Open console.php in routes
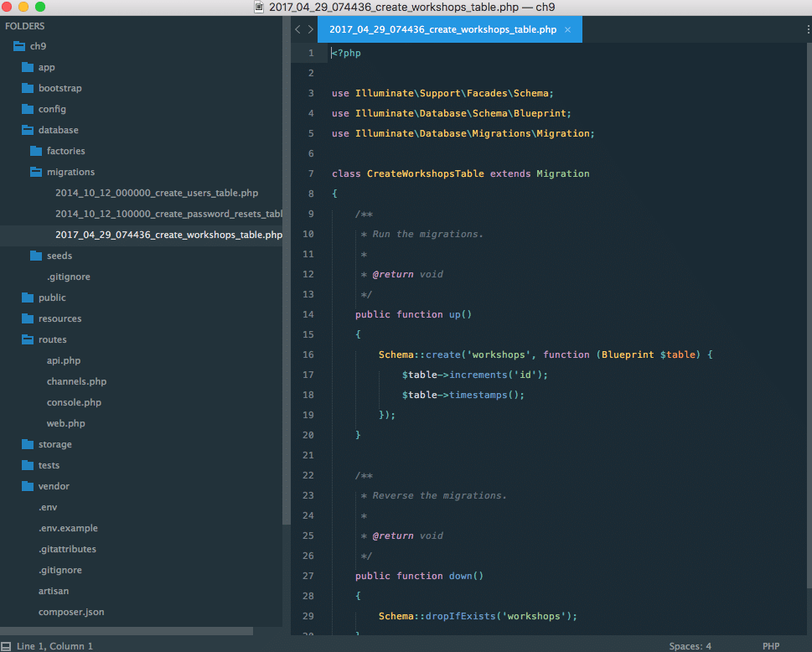 (74, 402)
